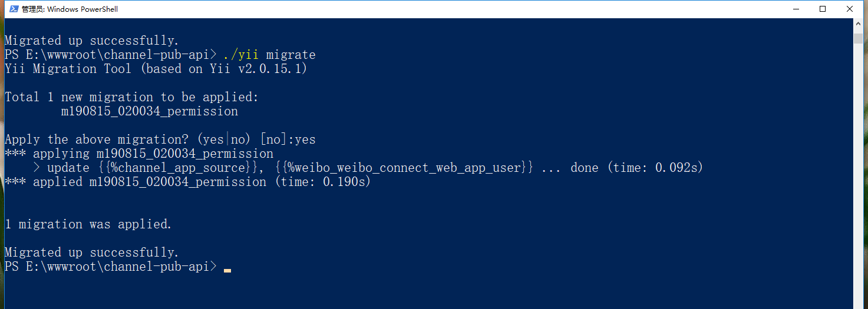
Task: Click the indented m190815_020034_permission migration name
Action: (x=149, y=111)
